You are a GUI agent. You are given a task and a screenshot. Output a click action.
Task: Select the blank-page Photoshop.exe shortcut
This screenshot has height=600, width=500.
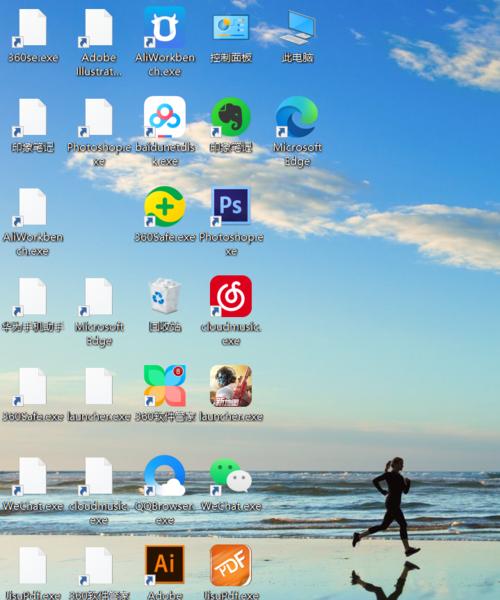99,118
